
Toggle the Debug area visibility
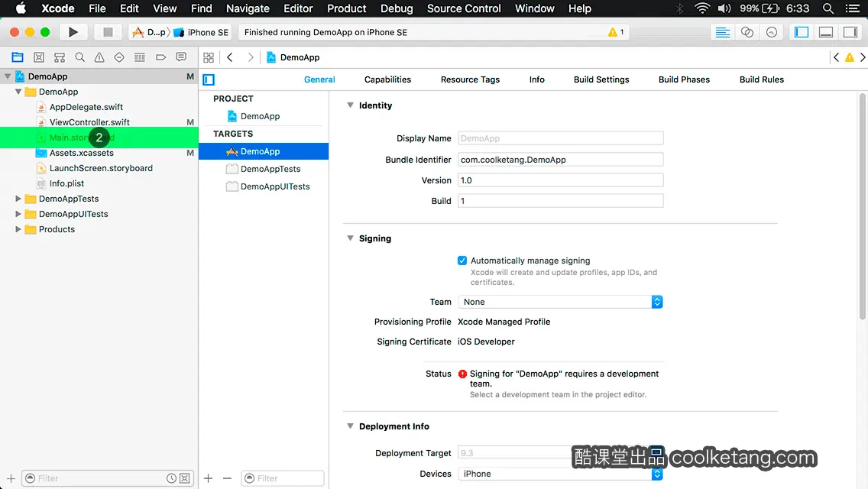(826, 32)
